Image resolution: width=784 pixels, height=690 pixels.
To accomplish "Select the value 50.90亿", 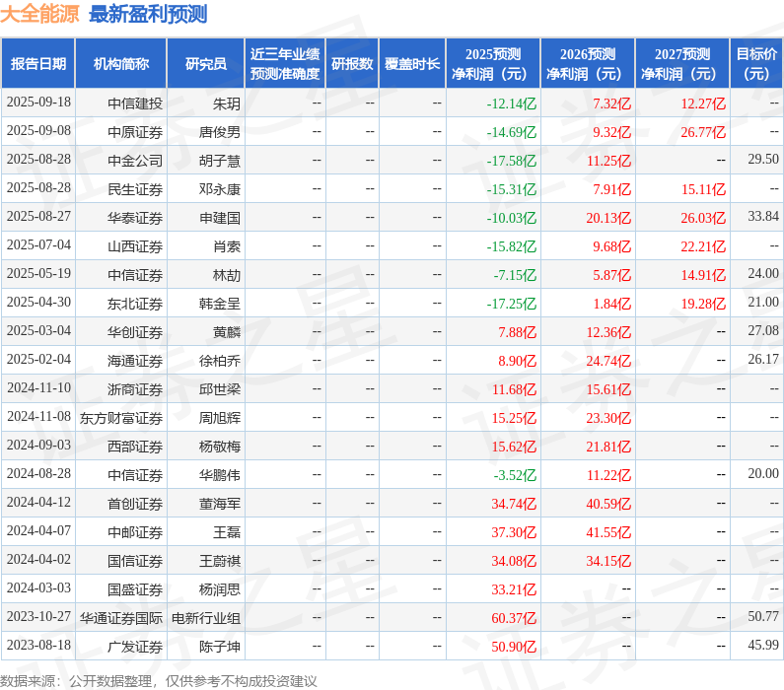I will (x=514, y=647).
